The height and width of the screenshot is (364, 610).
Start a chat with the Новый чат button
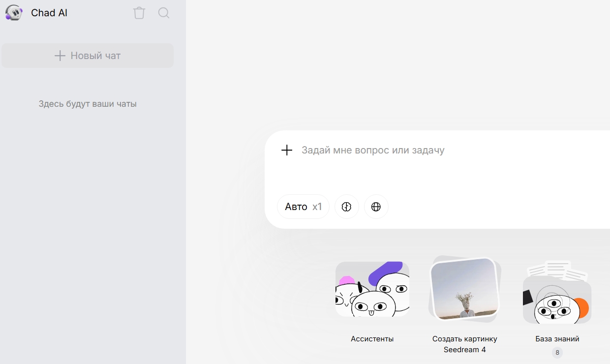click(x=88, y=56)
